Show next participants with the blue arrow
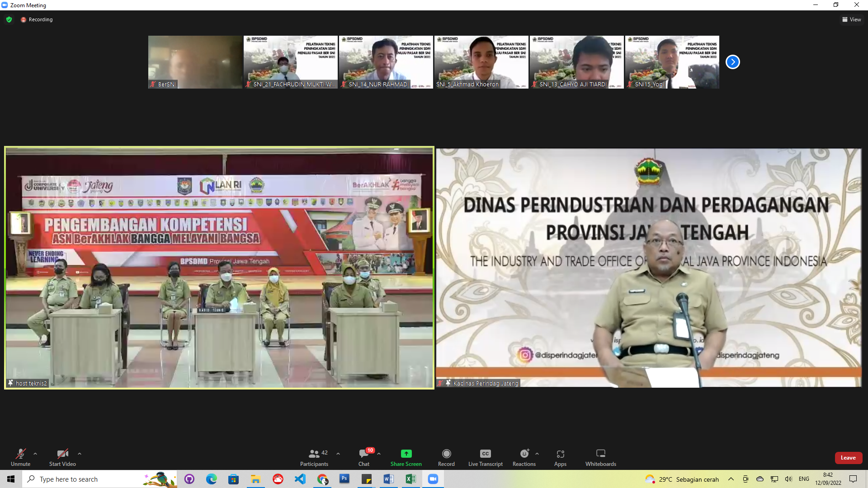868x488 pixels. 733,62
